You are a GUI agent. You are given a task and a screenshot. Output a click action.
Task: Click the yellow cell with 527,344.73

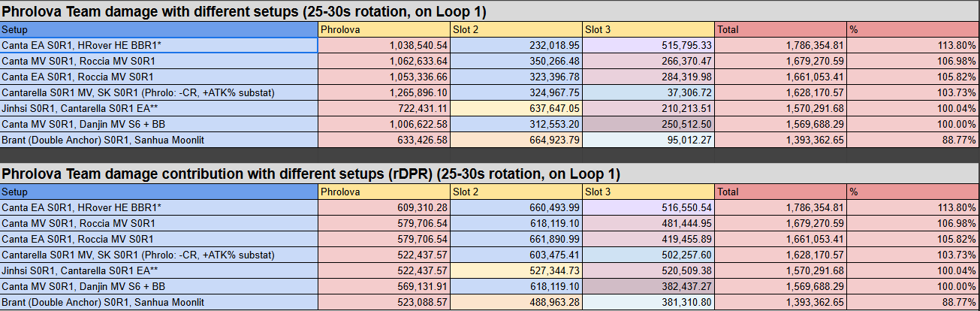517,271
